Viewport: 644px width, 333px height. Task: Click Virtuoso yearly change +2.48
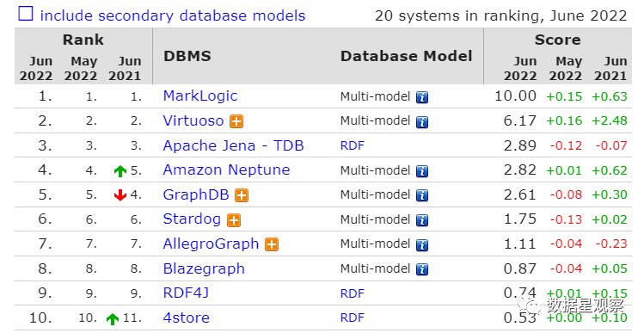click(x=610, y=120)
